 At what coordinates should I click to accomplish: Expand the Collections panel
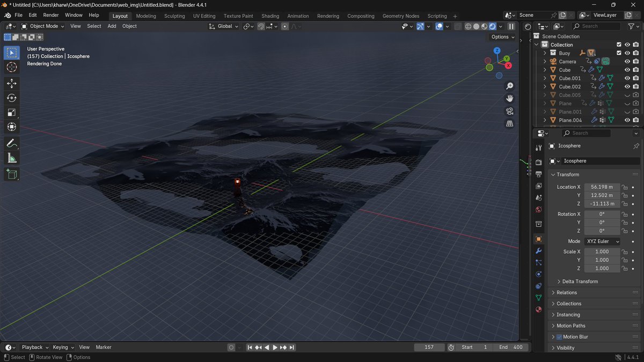point(568,304)
